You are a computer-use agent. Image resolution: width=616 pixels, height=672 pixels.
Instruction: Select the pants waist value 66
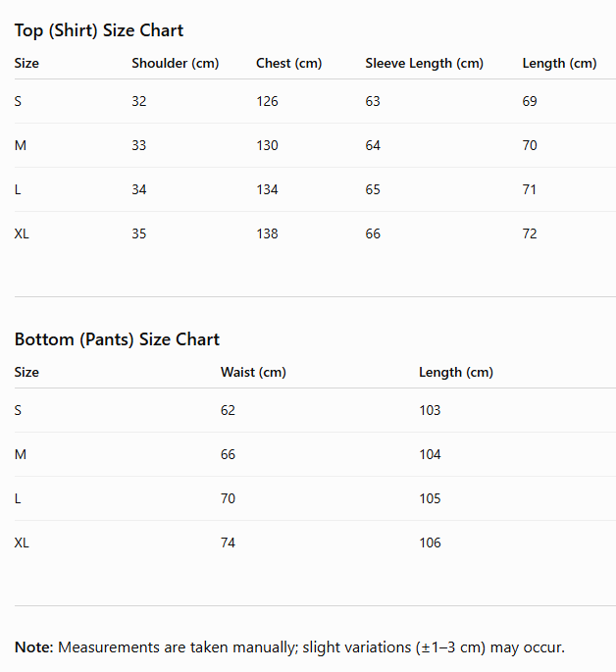(x=228, y=455)
